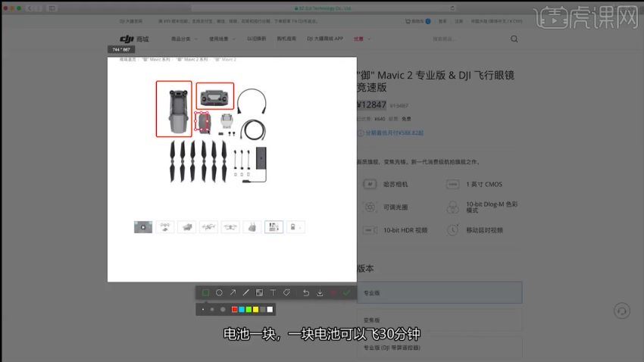Confirm the screenshot with green checkmark
Image resolution: width=644 pixels, height=362 pixels.
347,292
